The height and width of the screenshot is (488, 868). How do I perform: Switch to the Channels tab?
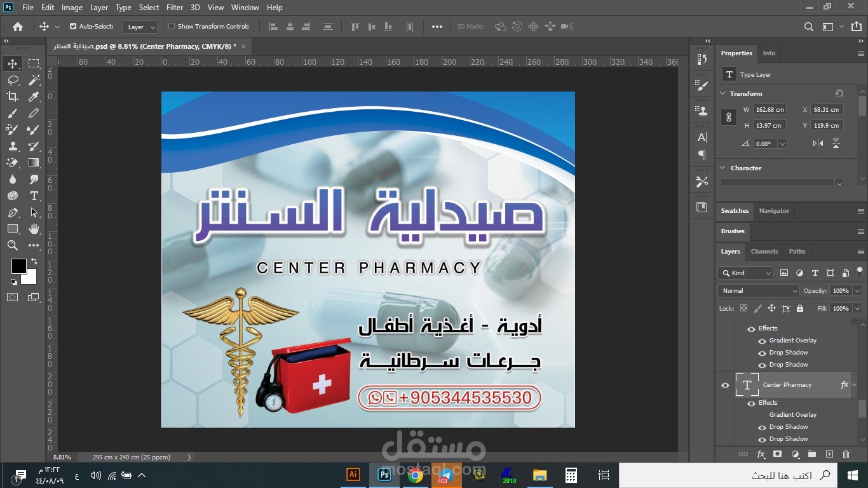pos(764,252)
